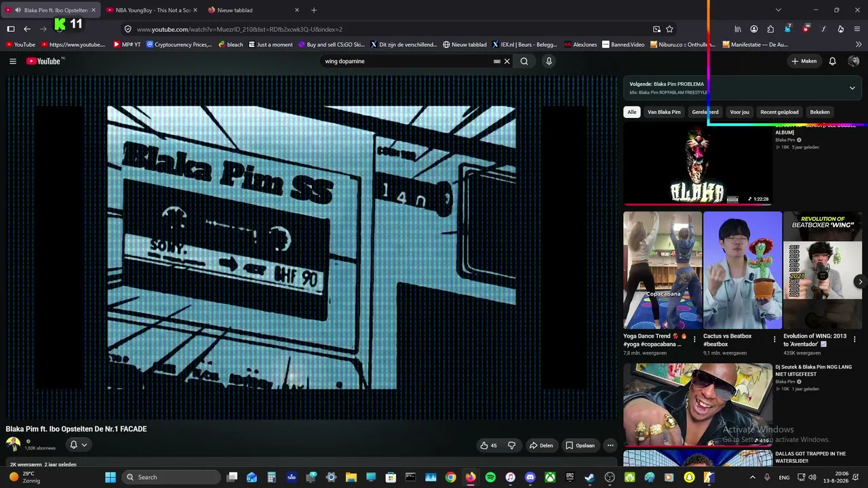
Task: Open the account avatar menu
Action: point(854,61)
